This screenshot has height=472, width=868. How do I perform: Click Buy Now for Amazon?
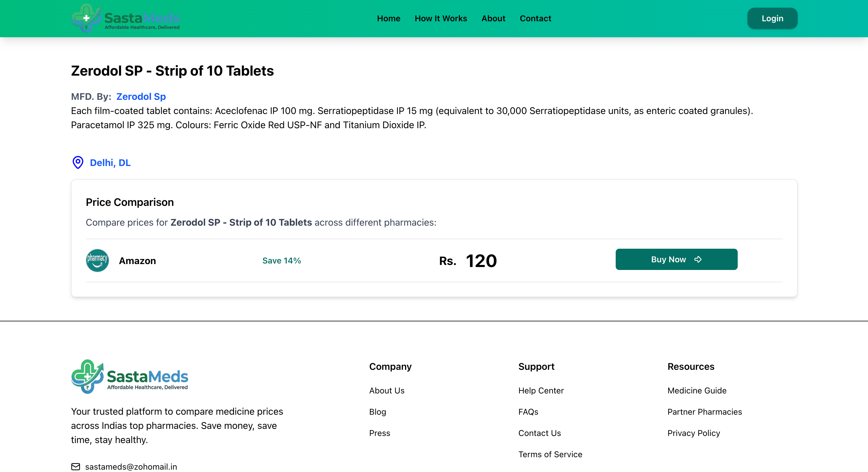pyautogui.click(x=676, y=259)
